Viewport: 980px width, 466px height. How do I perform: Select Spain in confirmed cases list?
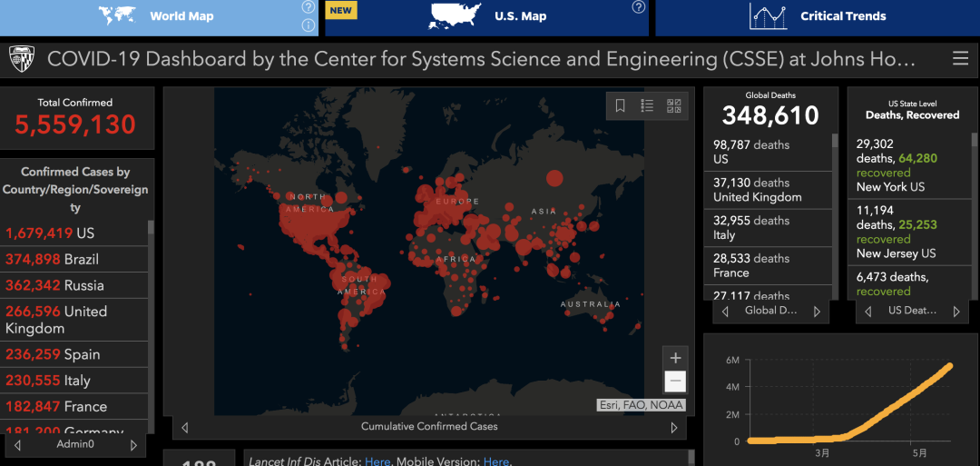click(x=73, y=354)
